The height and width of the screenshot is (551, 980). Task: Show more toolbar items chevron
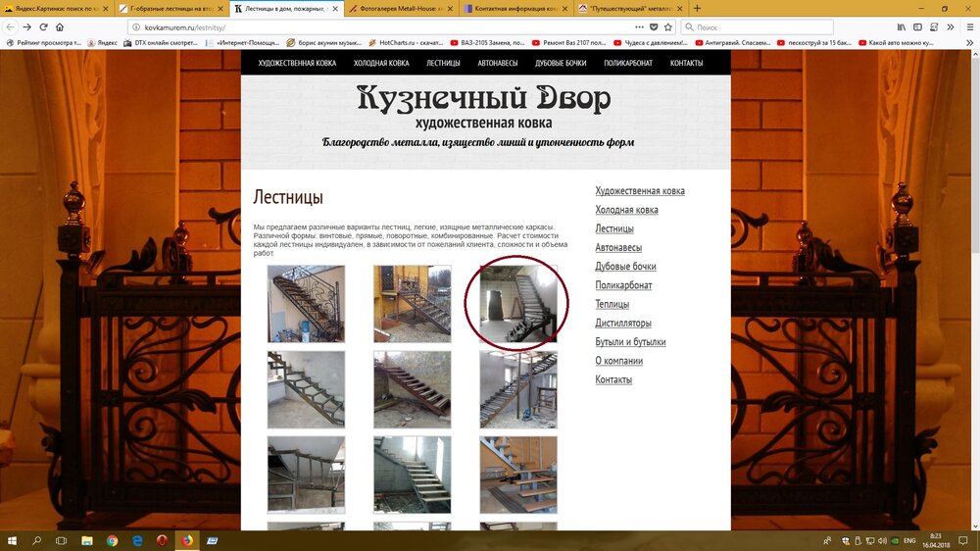coord(950,26)
